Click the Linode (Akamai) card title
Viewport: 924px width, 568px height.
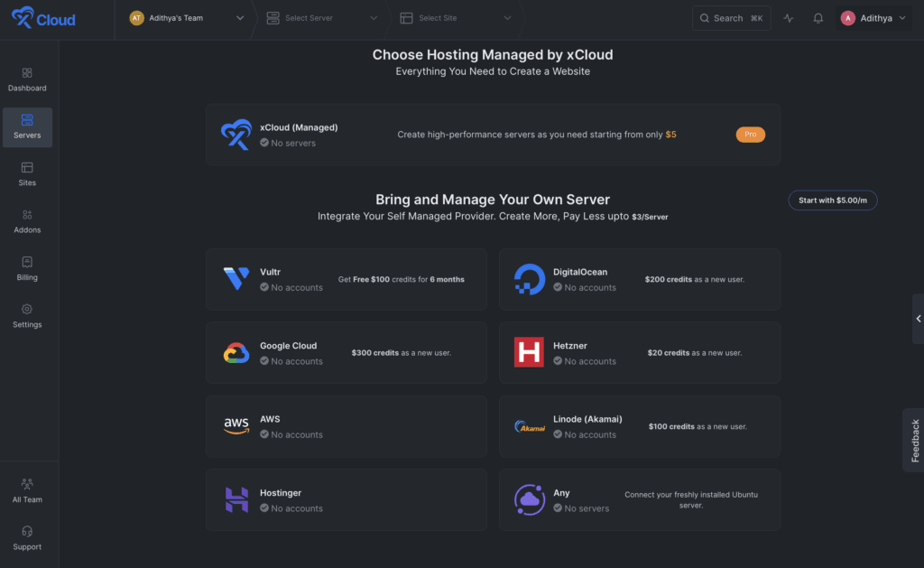tap(587, 419)
